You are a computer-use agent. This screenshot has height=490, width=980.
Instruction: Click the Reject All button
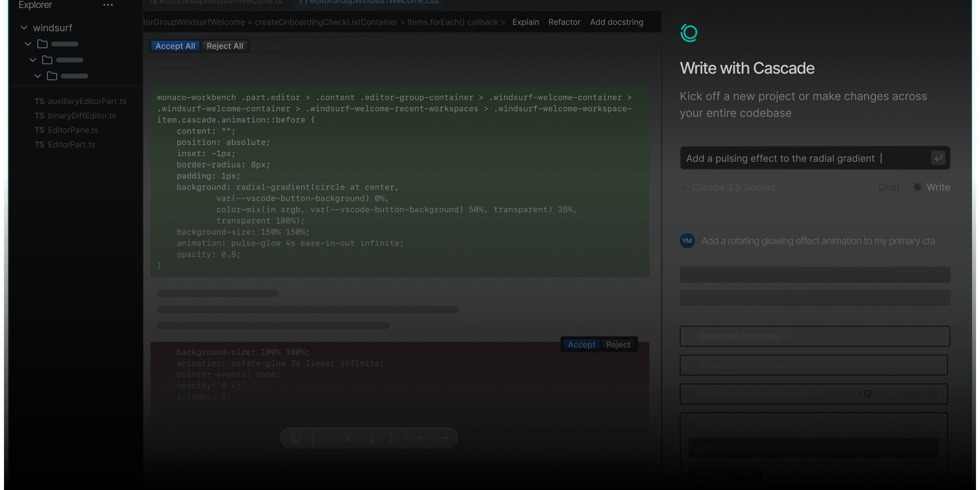tap(225, 46)
